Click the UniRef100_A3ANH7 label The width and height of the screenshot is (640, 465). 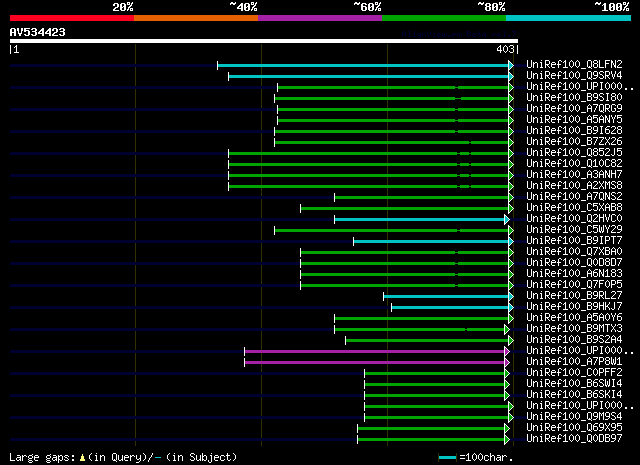574,175
